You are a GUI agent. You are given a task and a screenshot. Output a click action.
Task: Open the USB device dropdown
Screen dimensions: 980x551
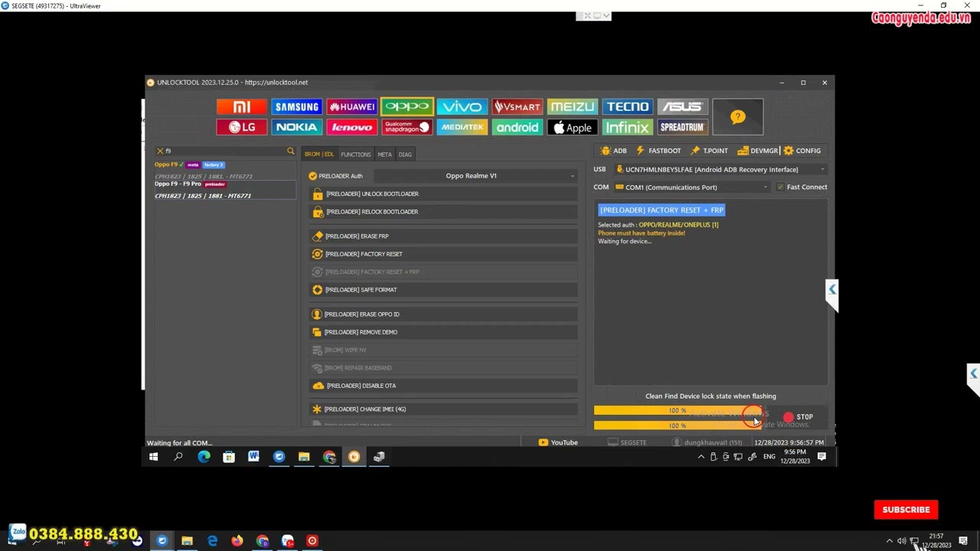click(x=822, y=170)
